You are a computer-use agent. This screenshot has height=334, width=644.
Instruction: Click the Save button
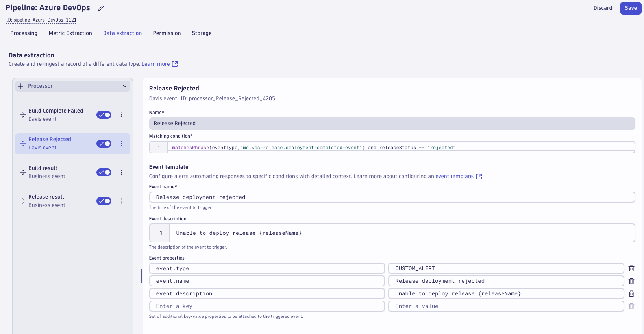pos(631,8)
